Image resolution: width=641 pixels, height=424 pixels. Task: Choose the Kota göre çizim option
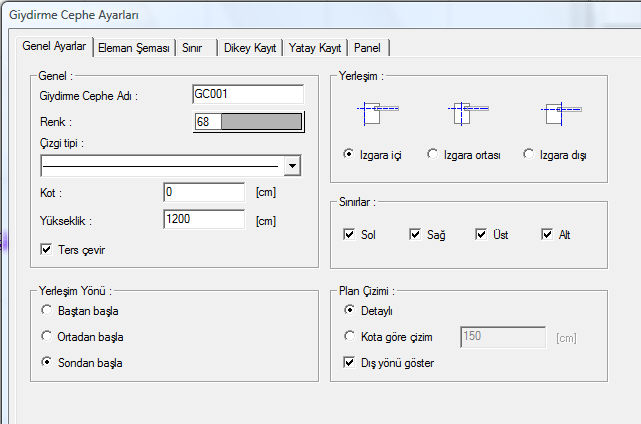[349, 336]
